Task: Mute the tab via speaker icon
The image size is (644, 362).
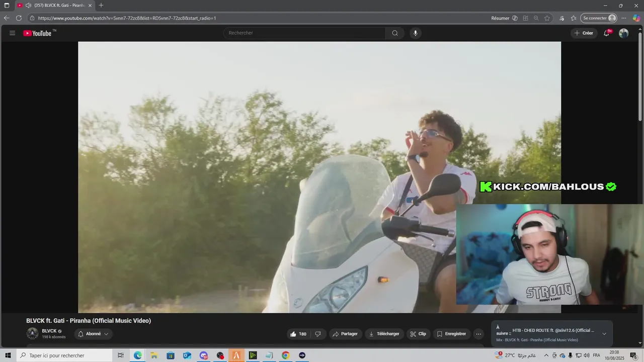Action: (28, 6)
